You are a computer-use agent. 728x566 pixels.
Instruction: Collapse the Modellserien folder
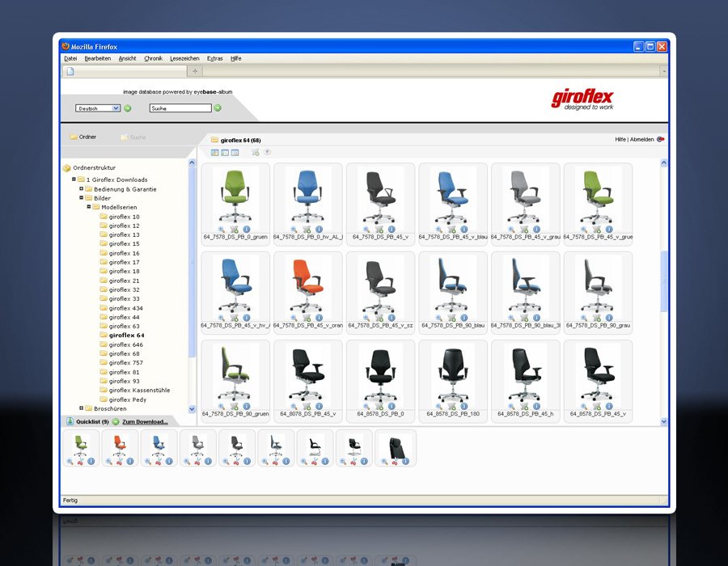(x=89, y=207)
